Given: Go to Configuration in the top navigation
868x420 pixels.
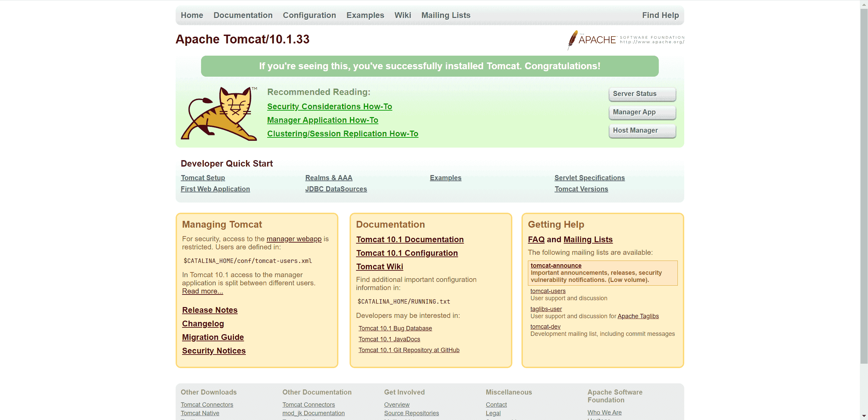Looking at the screenshot, I should click(309, 15).
